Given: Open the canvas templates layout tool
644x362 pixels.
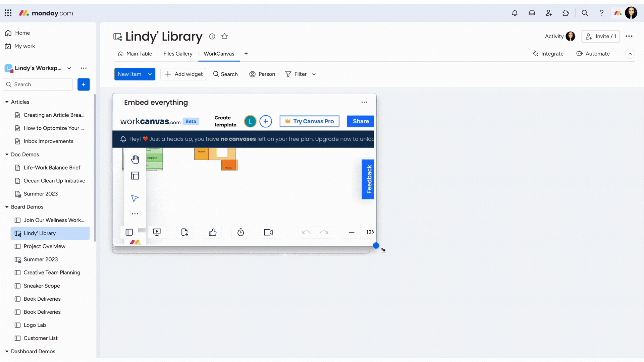Looking at the screenshot, I should click(x=135, y=176).
